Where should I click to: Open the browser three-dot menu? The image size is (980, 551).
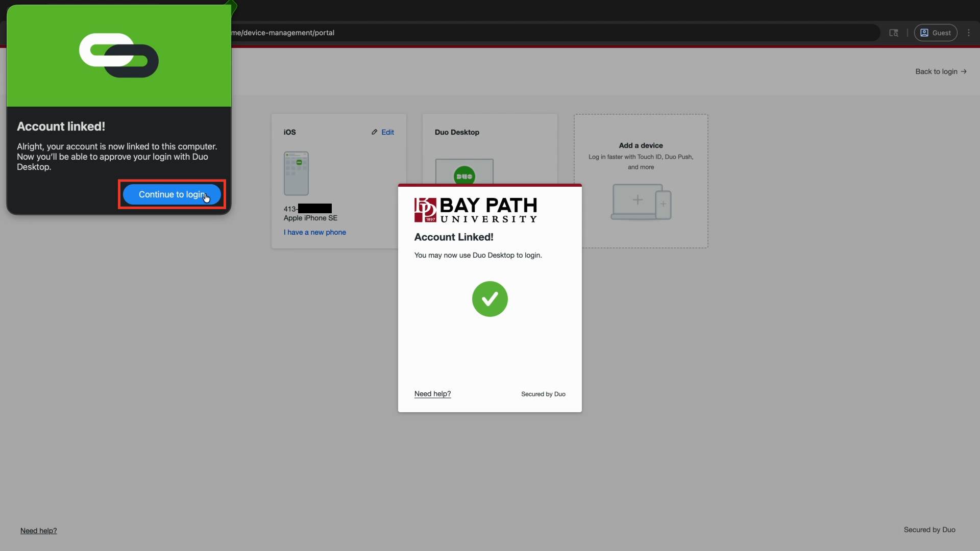969,33
